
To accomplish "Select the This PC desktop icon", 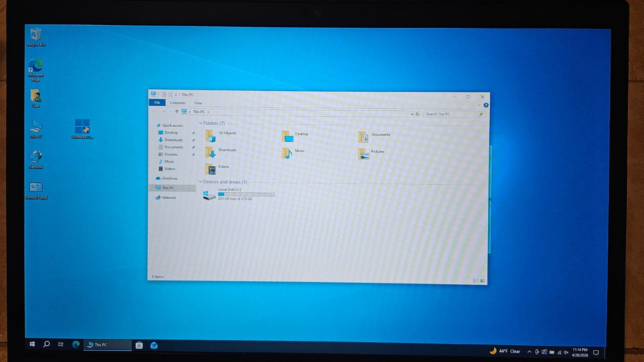I will coord(36,129).
